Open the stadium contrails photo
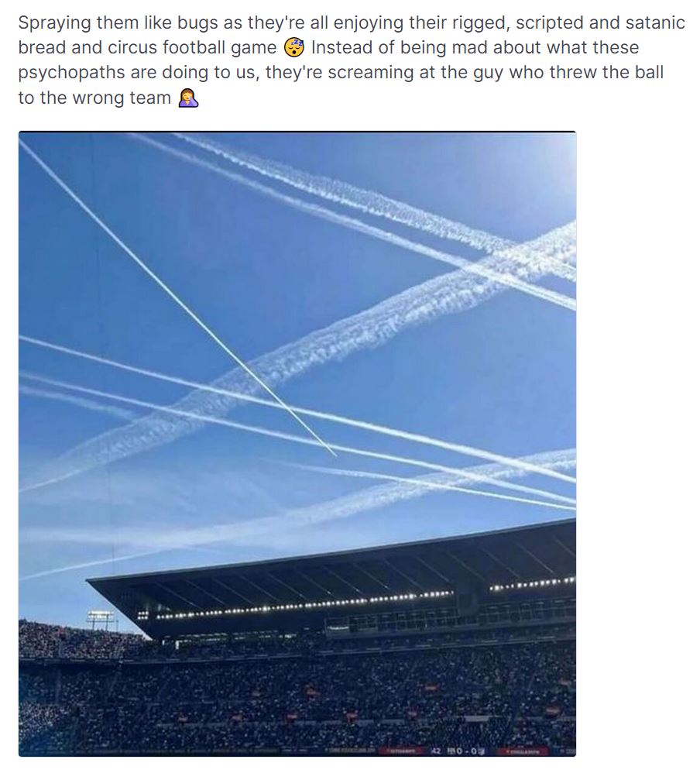Viewport: 700px width, 780px height. [297, 444]
